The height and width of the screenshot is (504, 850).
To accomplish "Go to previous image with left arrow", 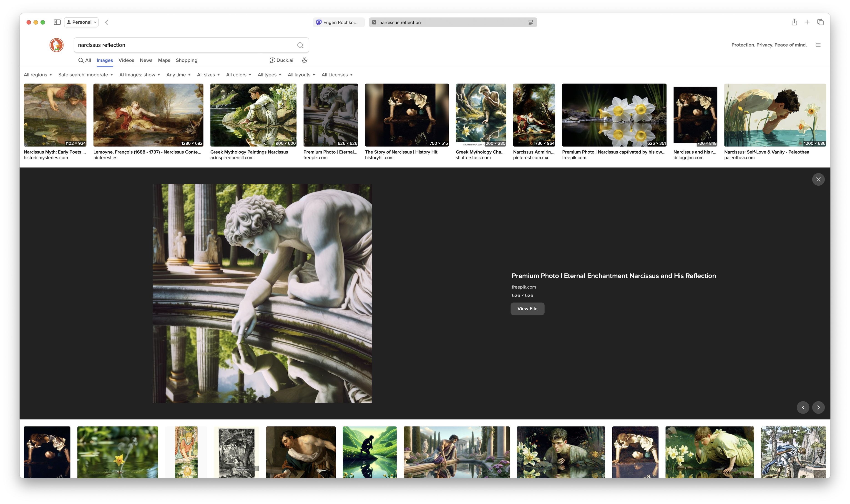I will (803, 407).
